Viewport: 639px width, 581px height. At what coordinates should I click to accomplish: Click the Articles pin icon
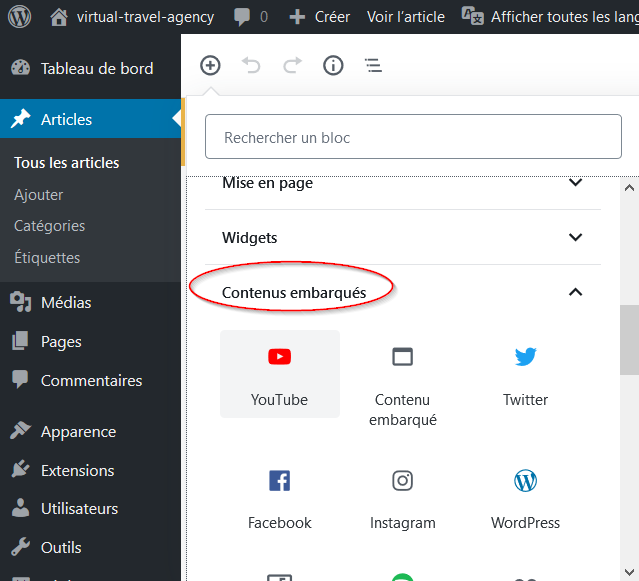point(20,119)
